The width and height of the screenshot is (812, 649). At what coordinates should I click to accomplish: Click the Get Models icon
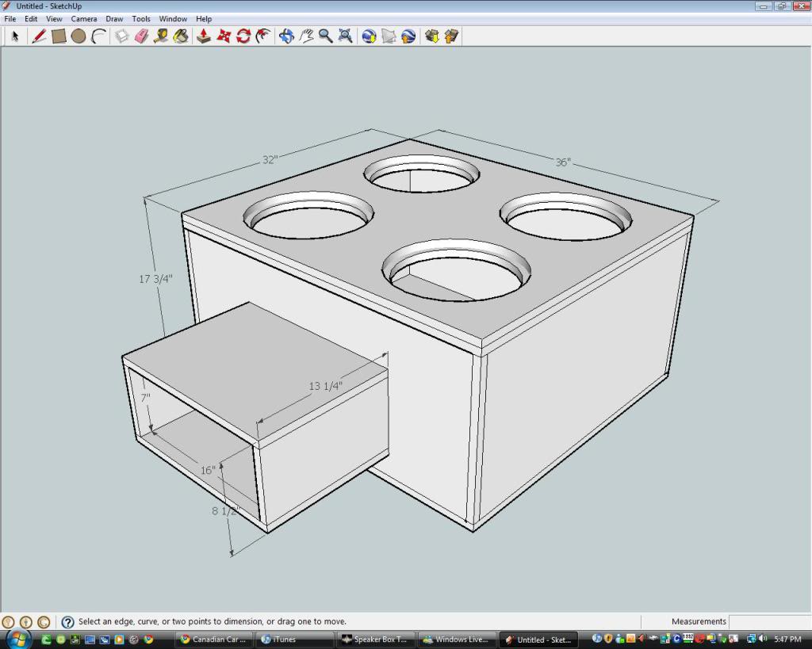coord(431,36)
